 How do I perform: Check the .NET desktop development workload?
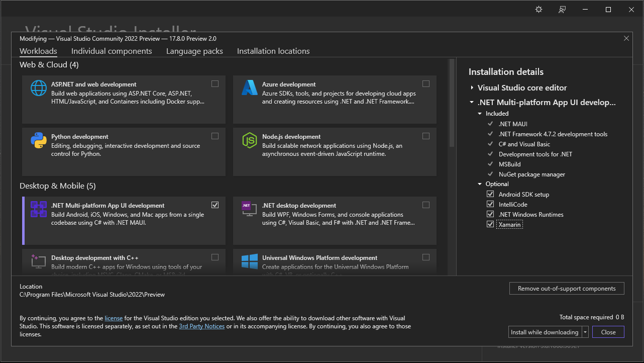pyautogui.click(x=426, y=205)
